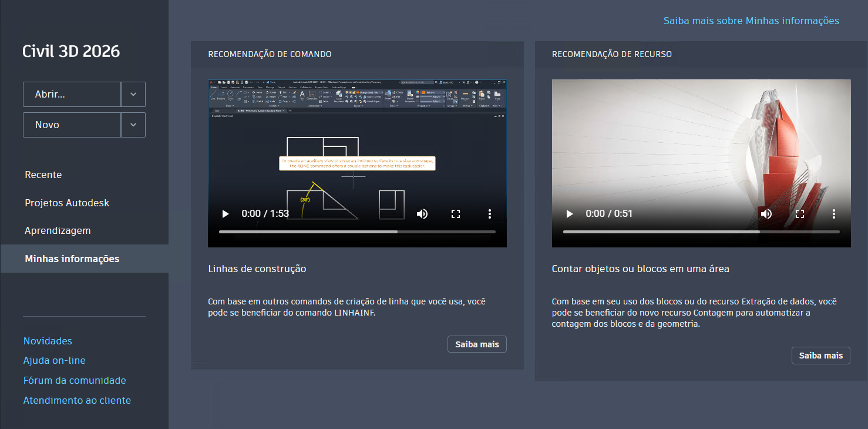This screenshot has width=868, height=429.
Task: Expand the Abrir dropdown arrow
Action: [x=133, y=94]
